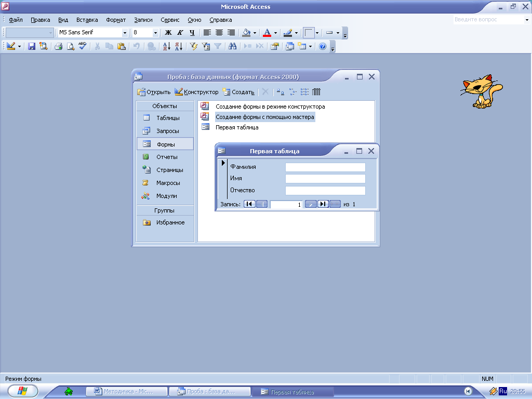Sort ascending with the А-Я arrow icon

[x=166, y=46]
